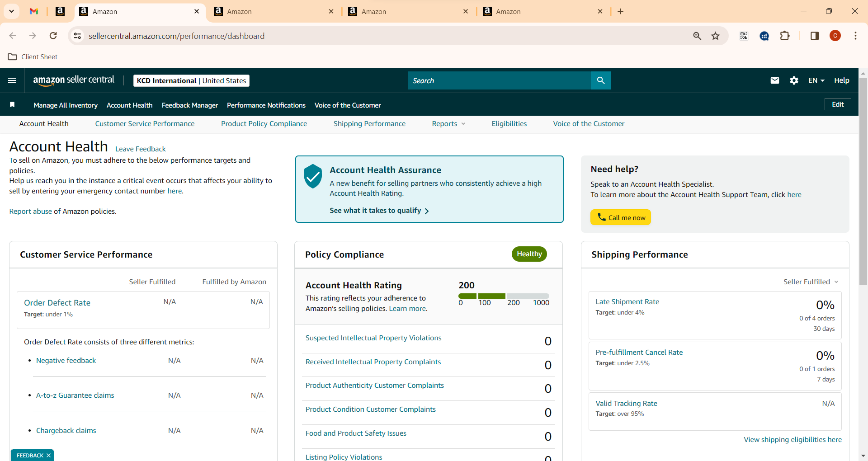
Task: Open Food and Product Safety Issues
Action: pos(356,433)
